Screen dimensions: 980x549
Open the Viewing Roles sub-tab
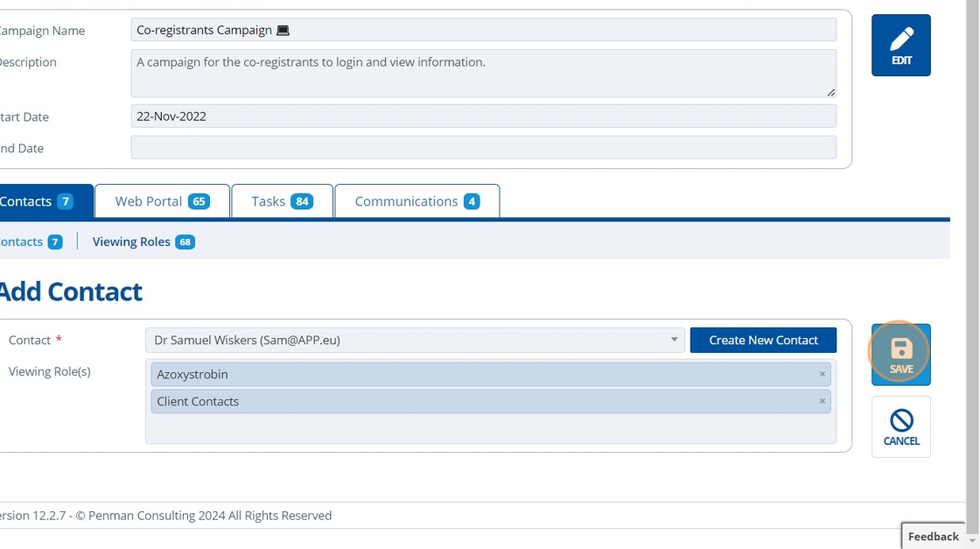click(143, 242)
